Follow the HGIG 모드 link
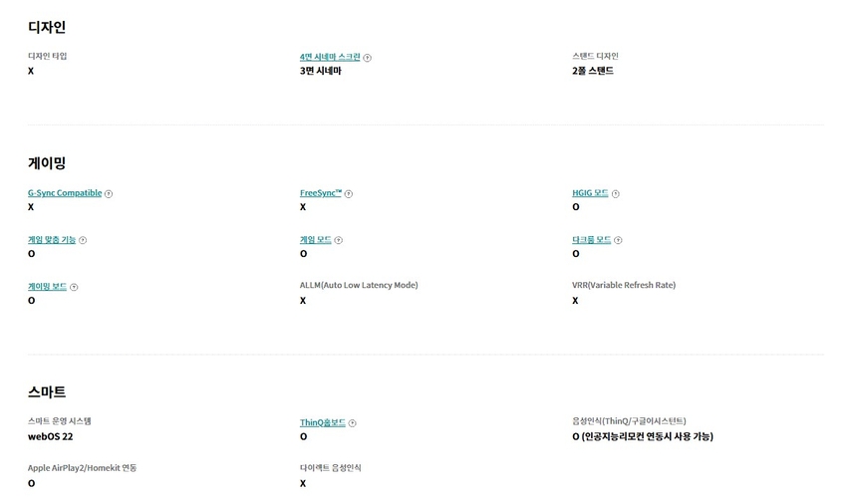Screen dimensions: 857x504 [590, 193]
